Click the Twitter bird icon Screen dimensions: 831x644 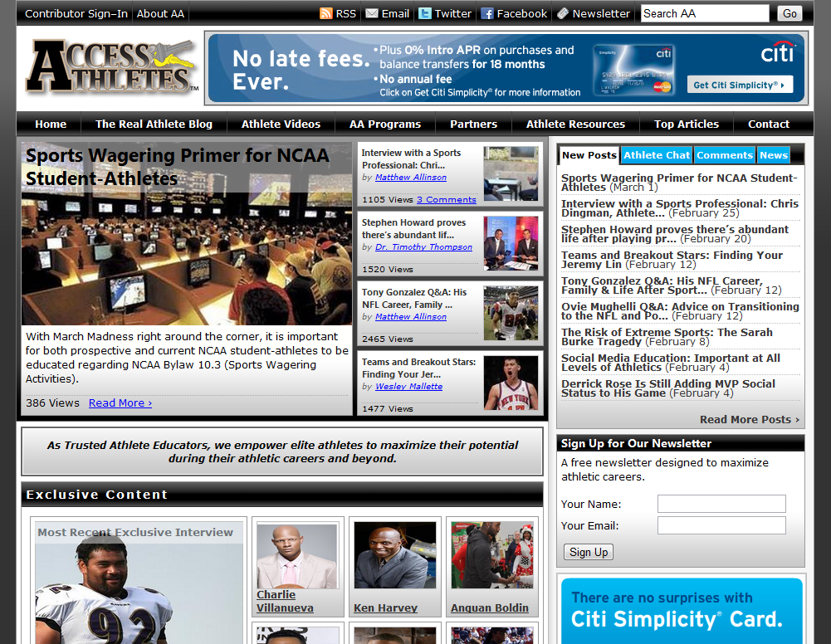click(424, 13)
